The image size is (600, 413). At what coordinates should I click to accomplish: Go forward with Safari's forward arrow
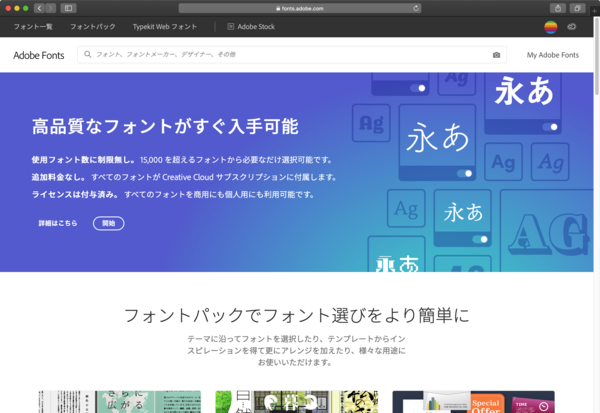(51, 8)
